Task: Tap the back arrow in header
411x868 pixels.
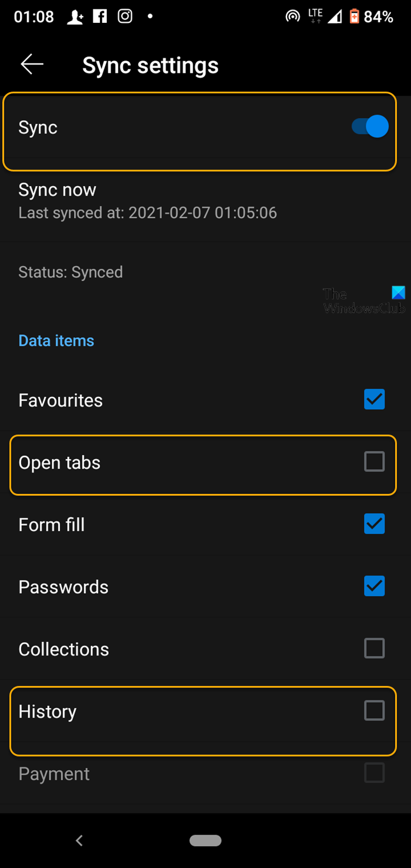Action: [x=32, y=65]
